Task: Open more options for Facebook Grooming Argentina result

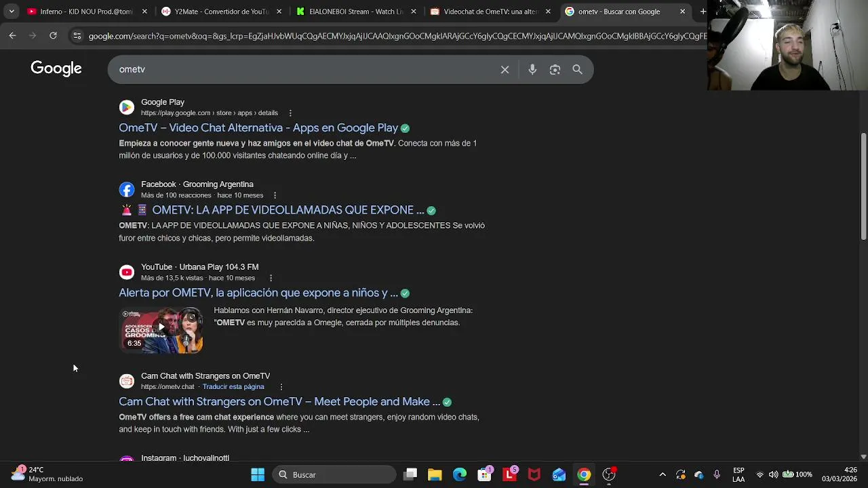Action: [x=275, y=195]
